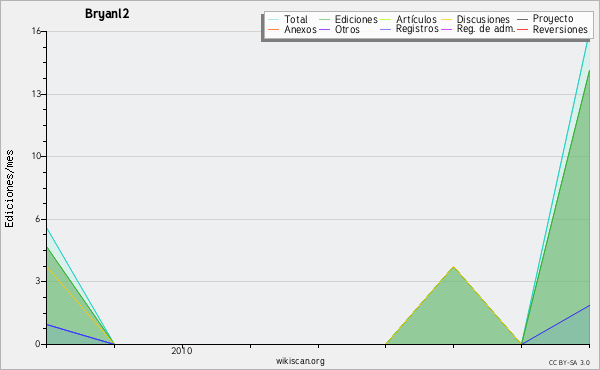Click the y-axis value 0

click(x=38, y=344)
